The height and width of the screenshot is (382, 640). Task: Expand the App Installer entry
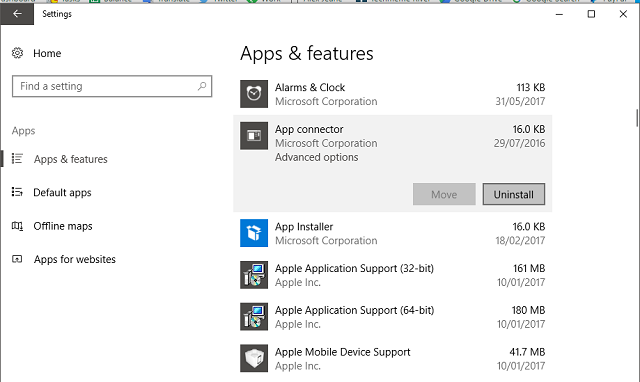(x=393, y=233)
